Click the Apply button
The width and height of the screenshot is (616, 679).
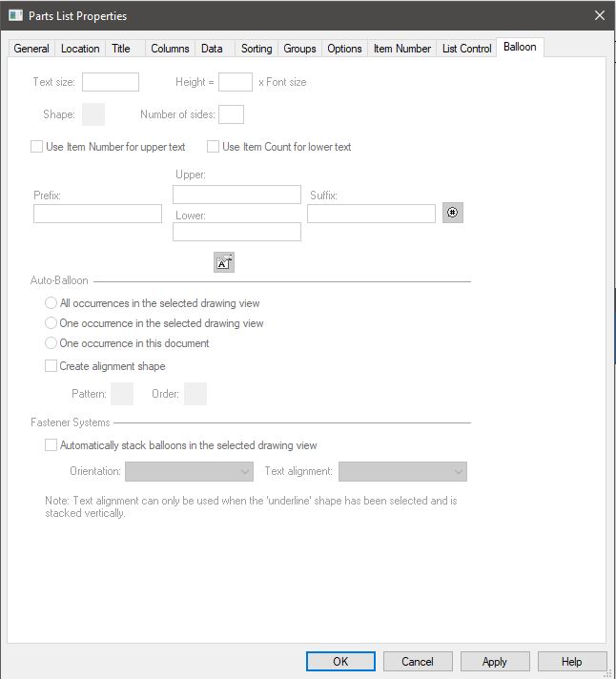point(495,661)
